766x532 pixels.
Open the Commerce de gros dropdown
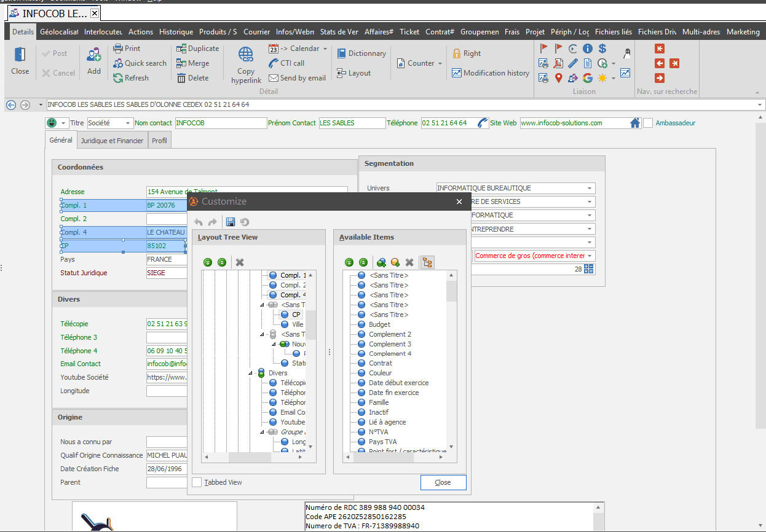pos(590,256)
